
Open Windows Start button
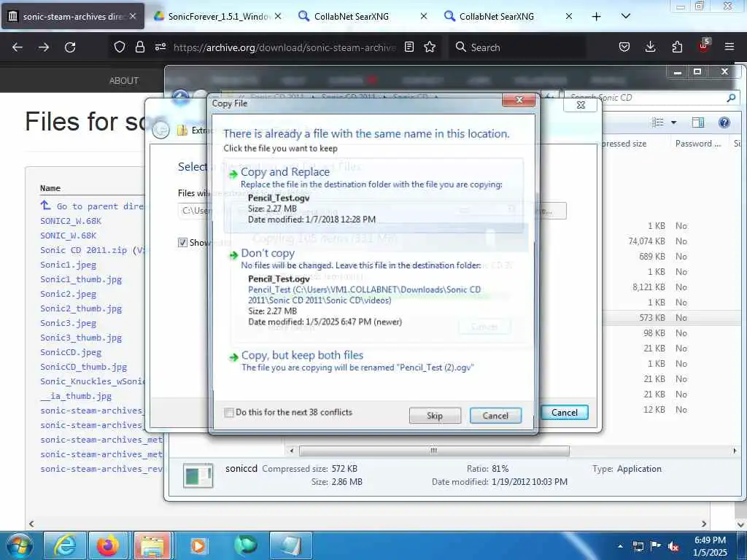click(x=20, y=545)
